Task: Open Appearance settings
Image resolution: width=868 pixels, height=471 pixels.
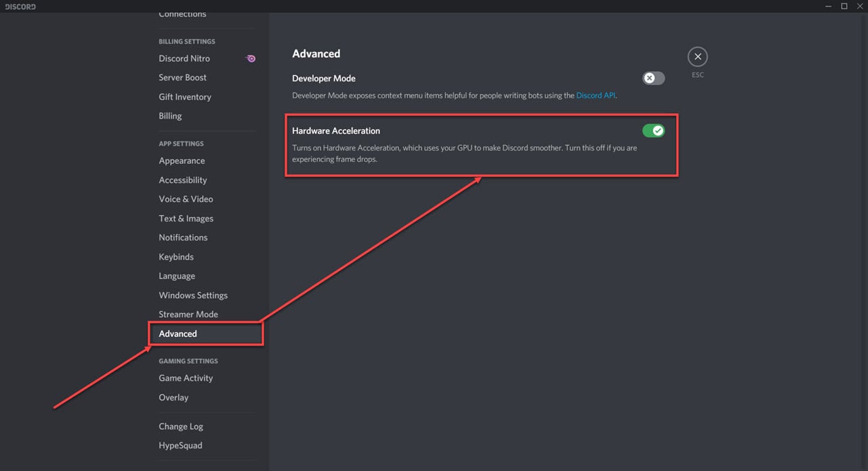Action: 182,161
